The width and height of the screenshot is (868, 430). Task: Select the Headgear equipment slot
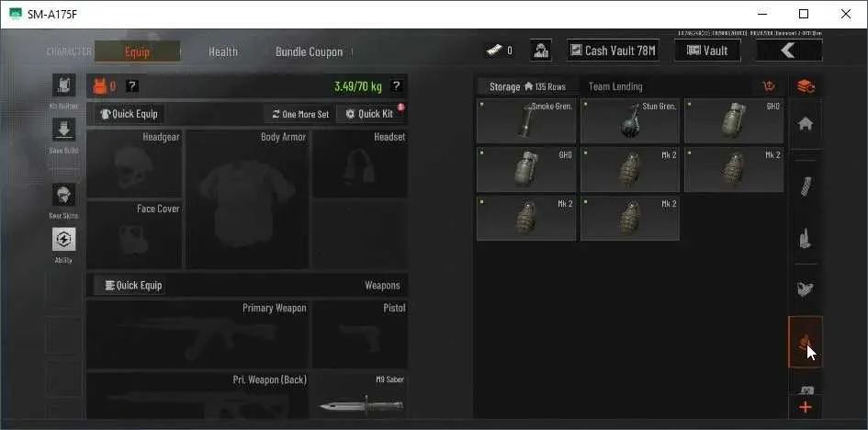(134, 164)
